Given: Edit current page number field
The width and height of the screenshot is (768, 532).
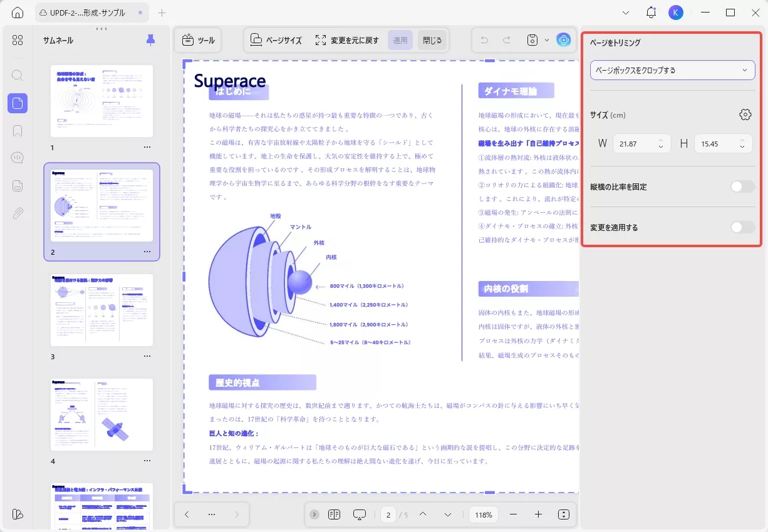Looking at the screenshot, I should click(388, 514).
